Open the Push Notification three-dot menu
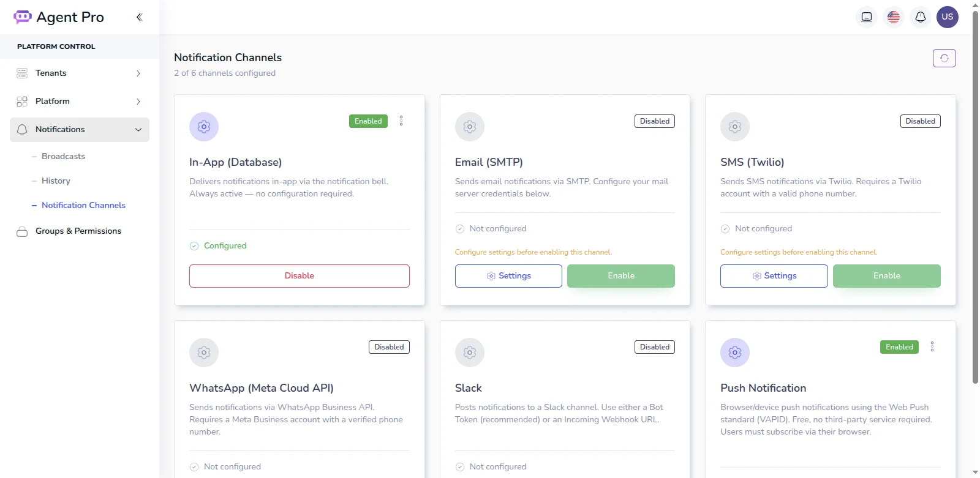The height and width of the screenshot is (478, 980). [932, 347]
